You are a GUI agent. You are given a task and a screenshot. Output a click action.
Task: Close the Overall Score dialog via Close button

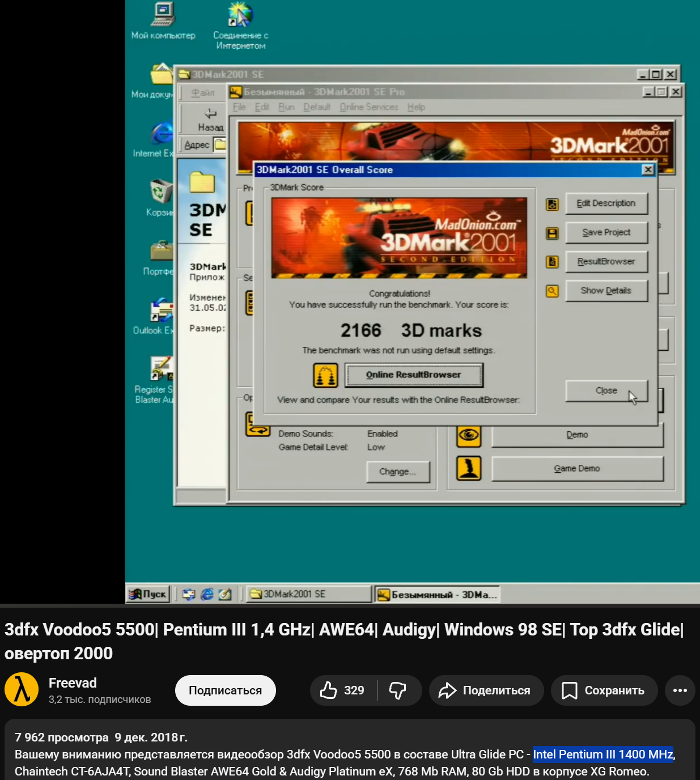pos(606,391)
